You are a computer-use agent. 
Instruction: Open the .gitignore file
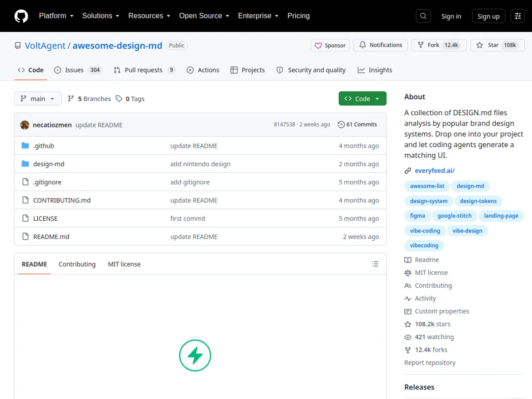tap(47, 182)
